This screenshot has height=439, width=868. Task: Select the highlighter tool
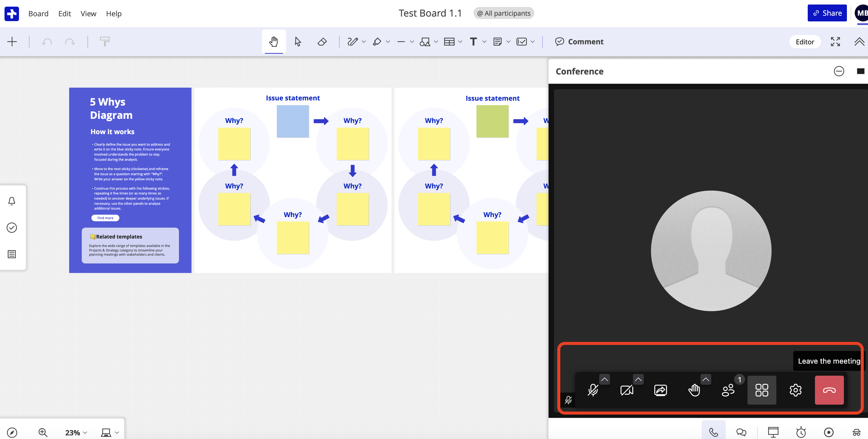(377, 42)
